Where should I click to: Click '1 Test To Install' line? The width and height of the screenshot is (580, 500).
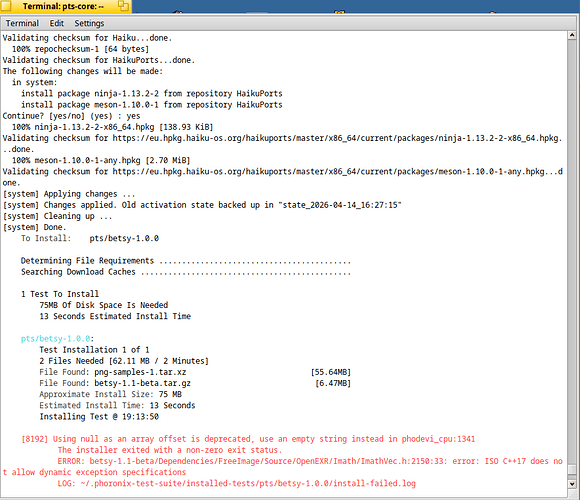[60, 294]
